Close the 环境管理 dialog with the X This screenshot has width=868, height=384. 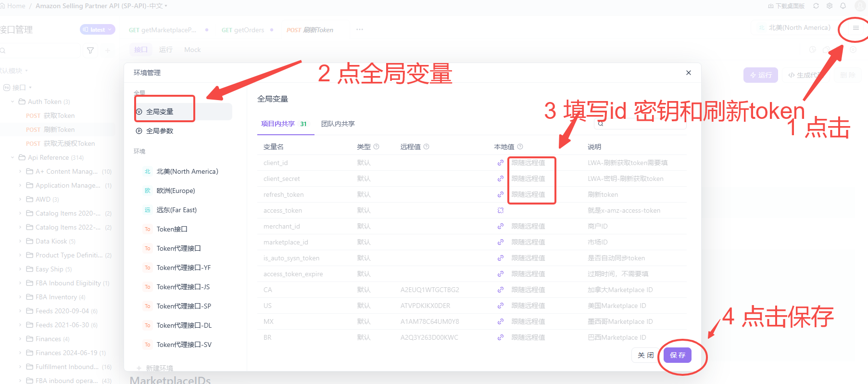pos(689,73)
